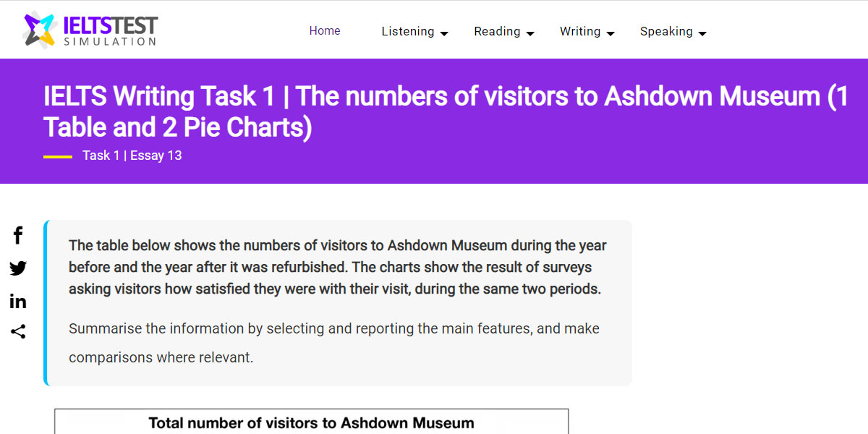Share this article on LinkedIn

pyautogui.click(x=17, y=301)
